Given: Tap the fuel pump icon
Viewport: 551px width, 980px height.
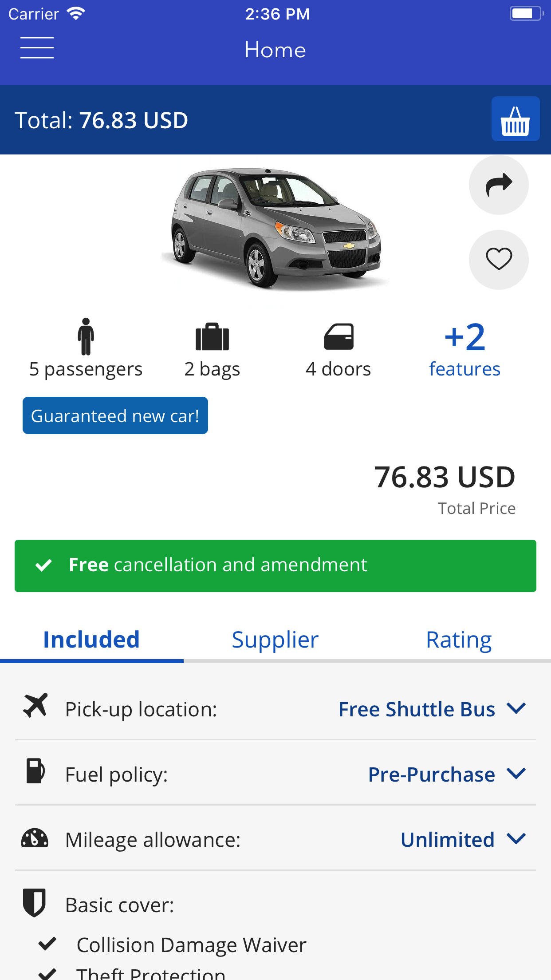Looking at the screenshot, I should pyautogui.click(x=35, y=771).
